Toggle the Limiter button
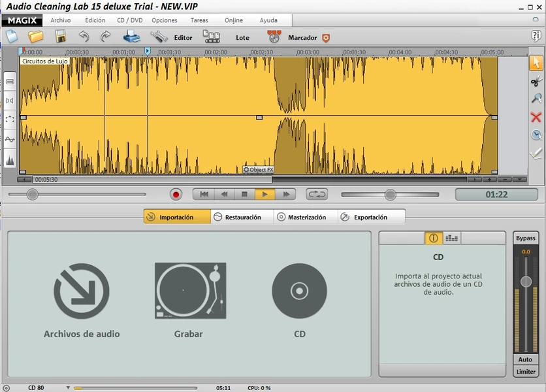The height and width of the screenshot is (392, 546). click(526, 372)
